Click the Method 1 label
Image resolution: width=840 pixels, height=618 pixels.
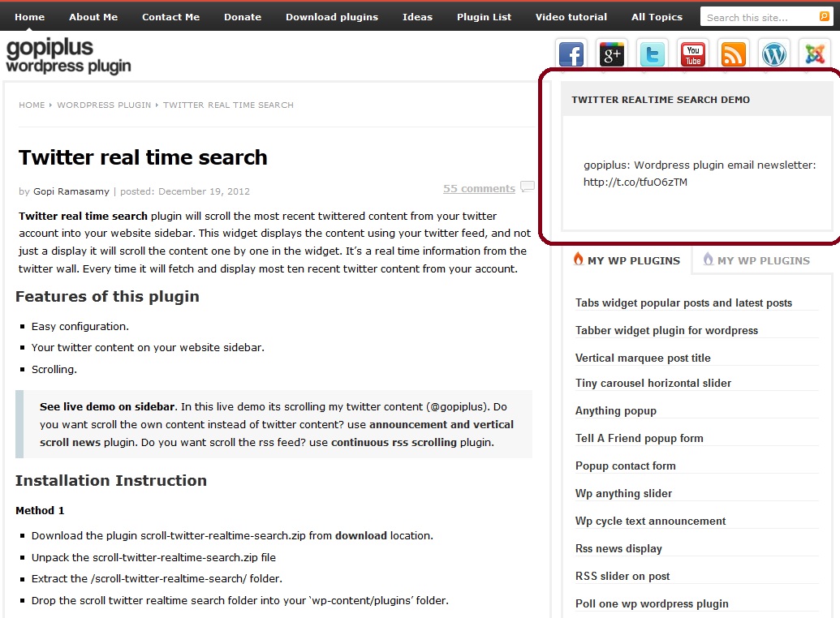tap(40, 510)
